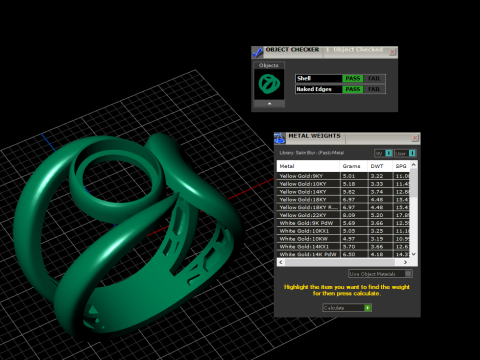The height and width of the screenshot is (360, 480).
Task: Click the metal list scroll down arrow
Action: click(414, 254)
